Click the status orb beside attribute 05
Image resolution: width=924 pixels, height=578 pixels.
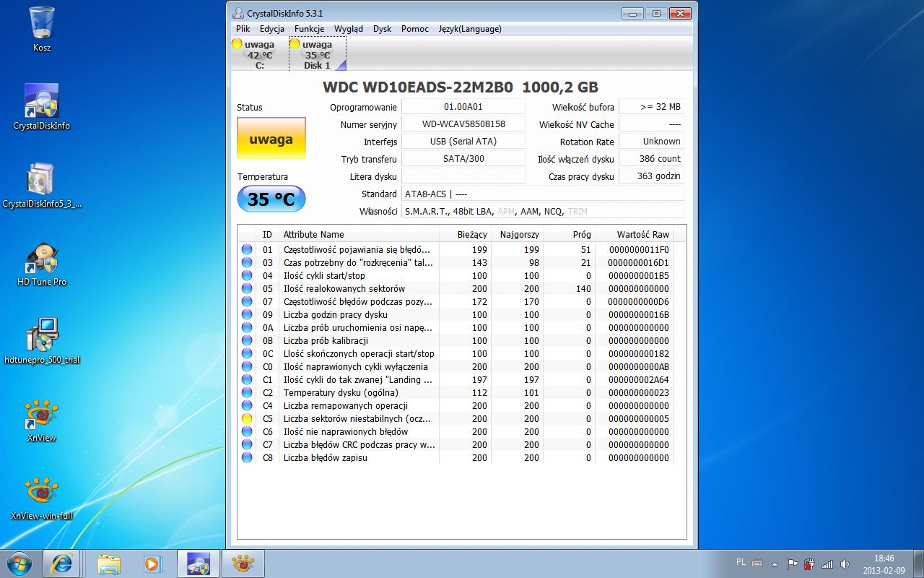247,288
